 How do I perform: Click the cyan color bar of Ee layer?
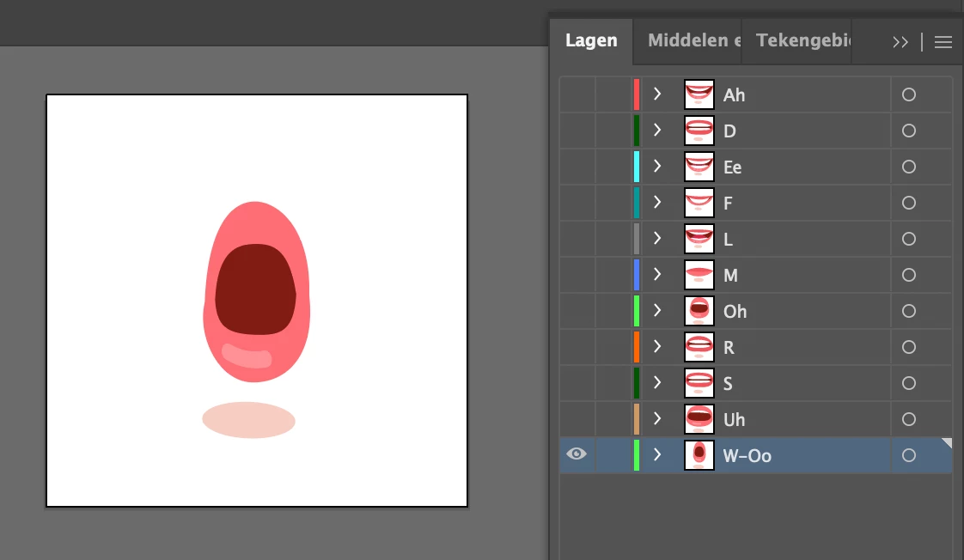point(637,167)
